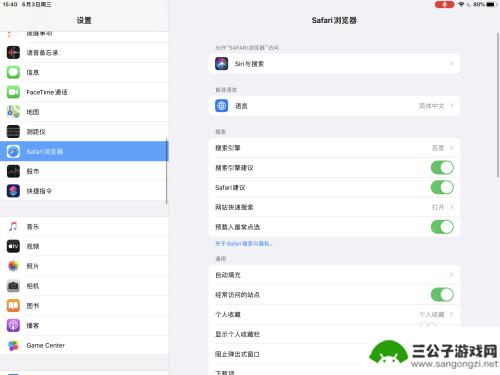Open About Safari Search & Privacy link
Viewport: 500px width, 375px height.
pos(244,244)
